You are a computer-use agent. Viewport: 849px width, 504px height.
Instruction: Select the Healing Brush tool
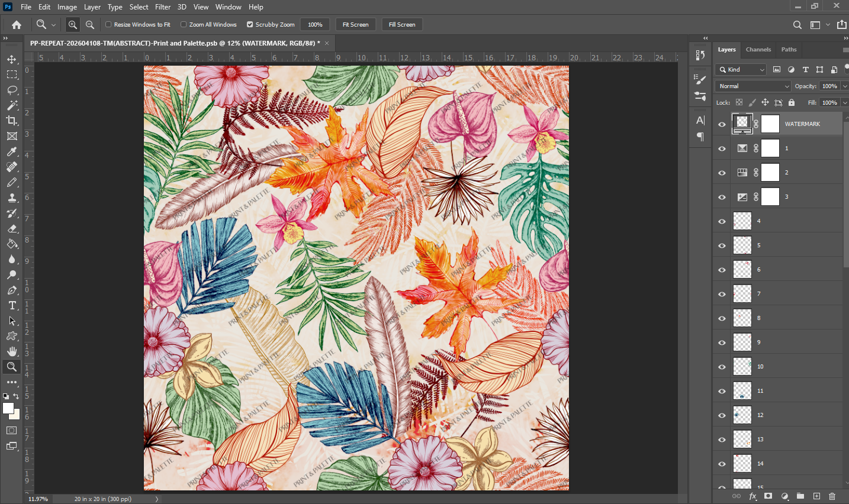12,167
